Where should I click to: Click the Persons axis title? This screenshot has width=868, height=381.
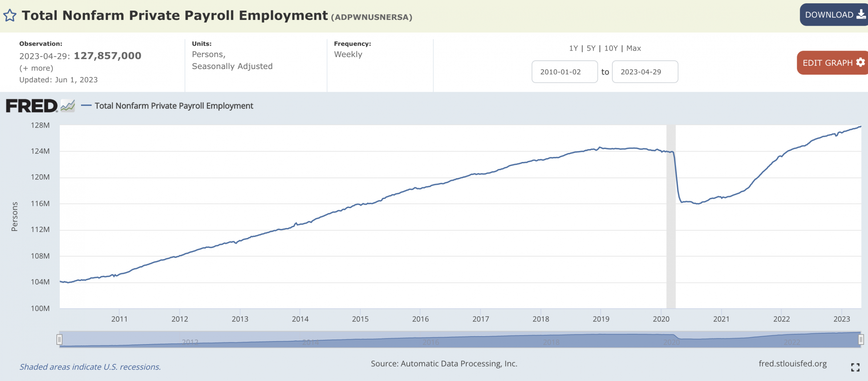click(14, 217)
